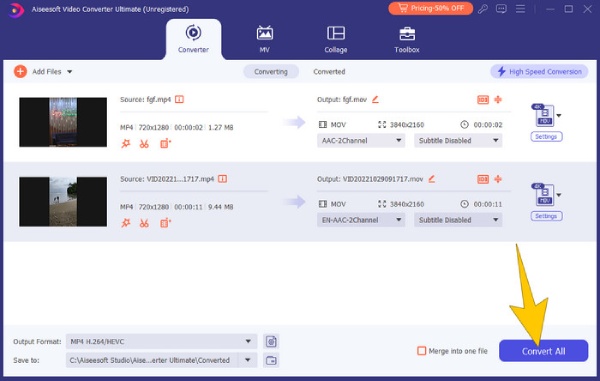This screenshot has height=381, width=600.
Task: Switch to the MV tab
Action: click(264, 39)
